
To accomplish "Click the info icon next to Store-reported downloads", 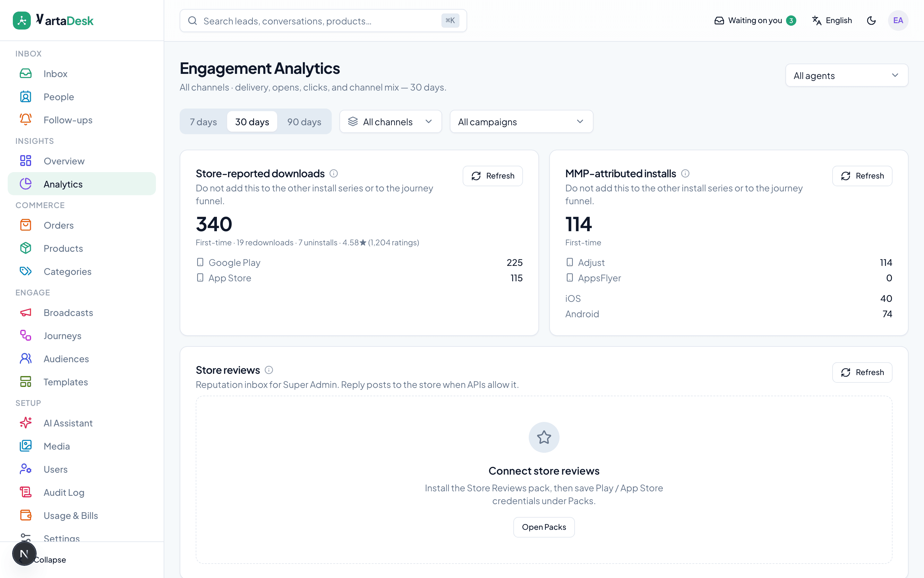I will pyautogui.click(x=334, y=173).
